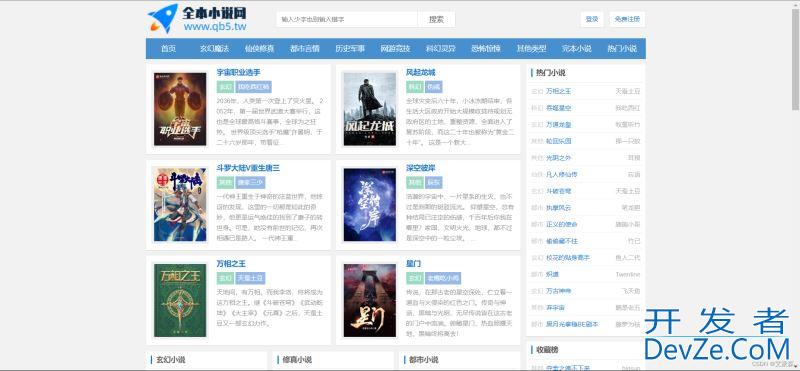Open 弃宇宙 in the hot novels list
The height and width of the screenshot is (371, 800).
click(556, 307)
